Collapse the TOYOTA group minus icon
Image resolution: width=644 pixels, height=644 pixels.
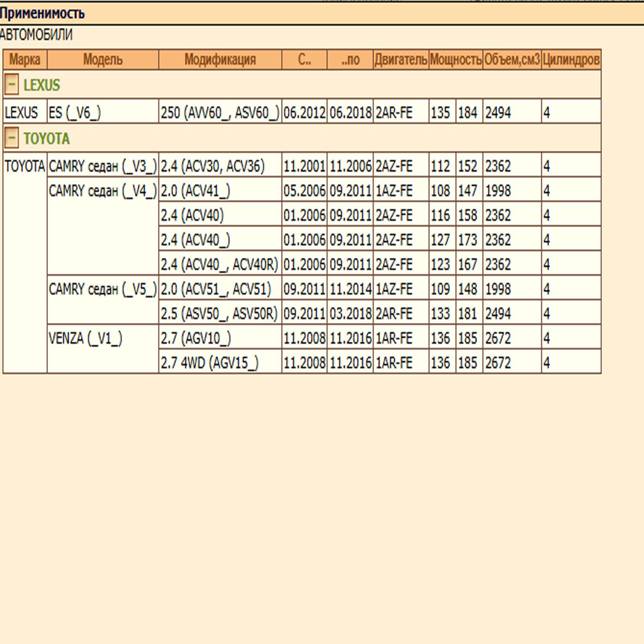click(11, 138)
